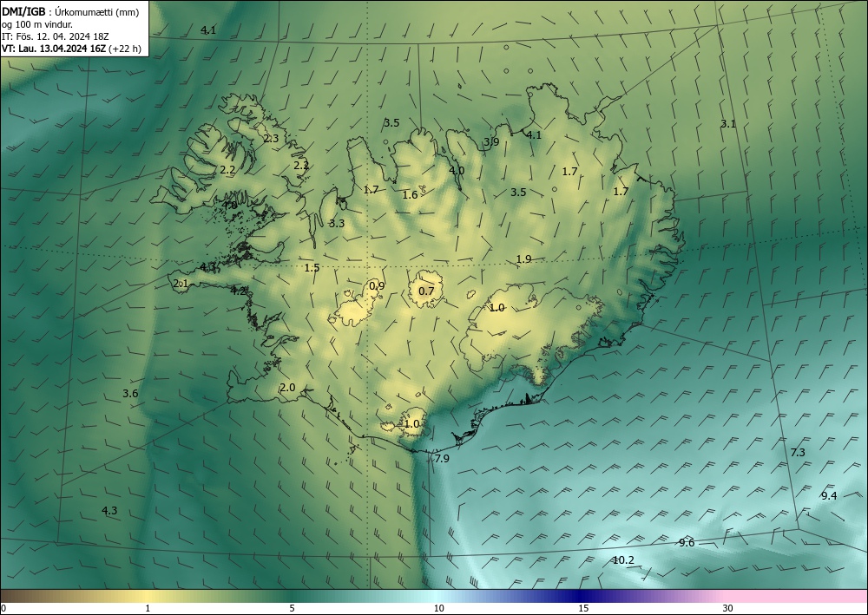Click the 1.6 map value

[411, 194]
